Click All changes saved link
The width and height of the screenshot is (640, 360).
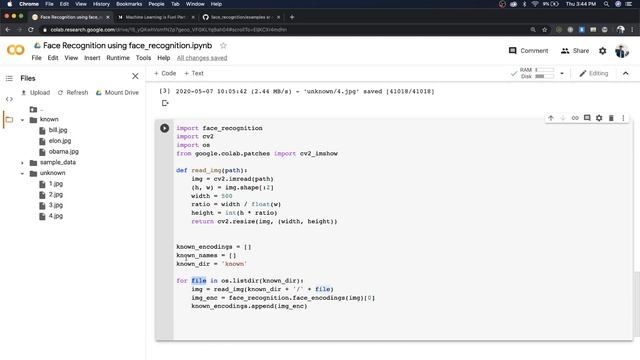point(202,58)
